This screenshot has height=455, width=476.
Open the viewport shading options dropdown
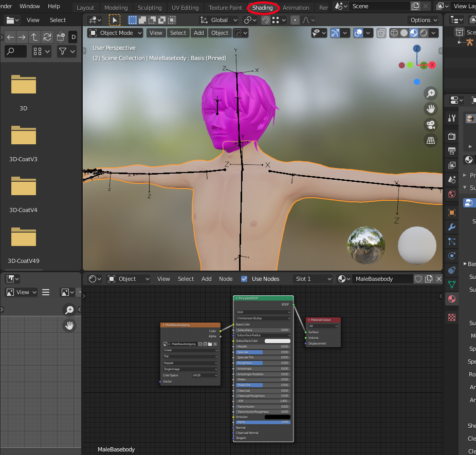pyautogui.click(x=433, y=33)
